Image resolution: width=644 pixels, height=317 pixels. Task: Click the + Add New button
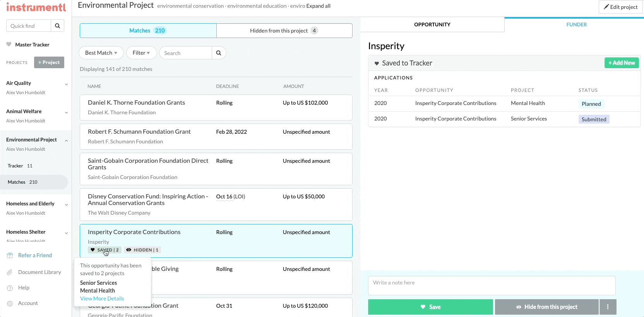pyautogui.click(x=622, y=63)
